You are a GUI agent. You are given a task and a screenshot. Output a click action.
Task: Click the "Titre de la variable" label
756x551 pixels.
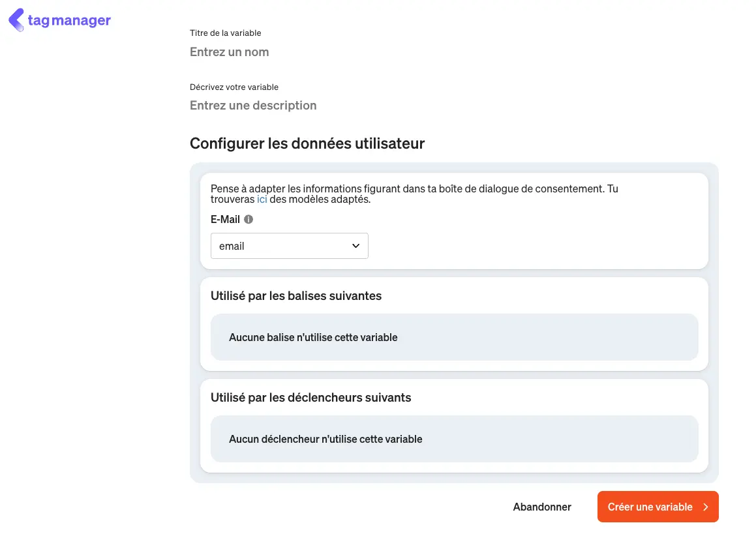(x=226, y=33)
